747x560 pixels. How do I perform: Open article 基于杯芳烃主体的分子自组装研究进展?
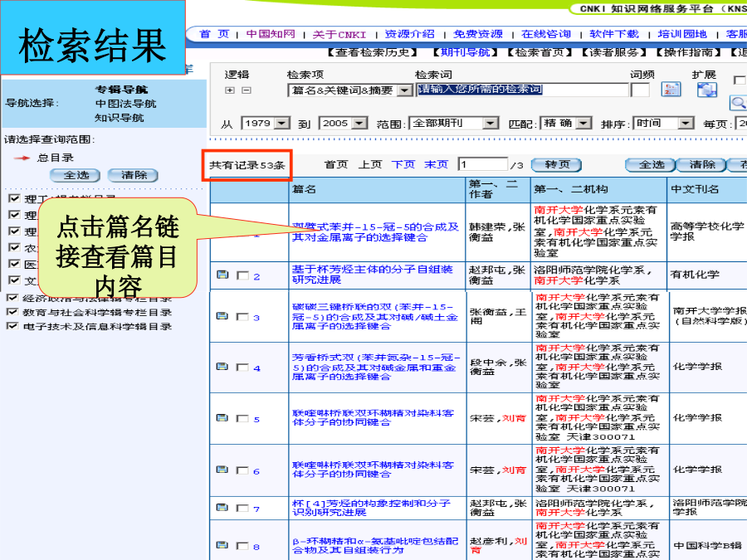tap(372, 275)
